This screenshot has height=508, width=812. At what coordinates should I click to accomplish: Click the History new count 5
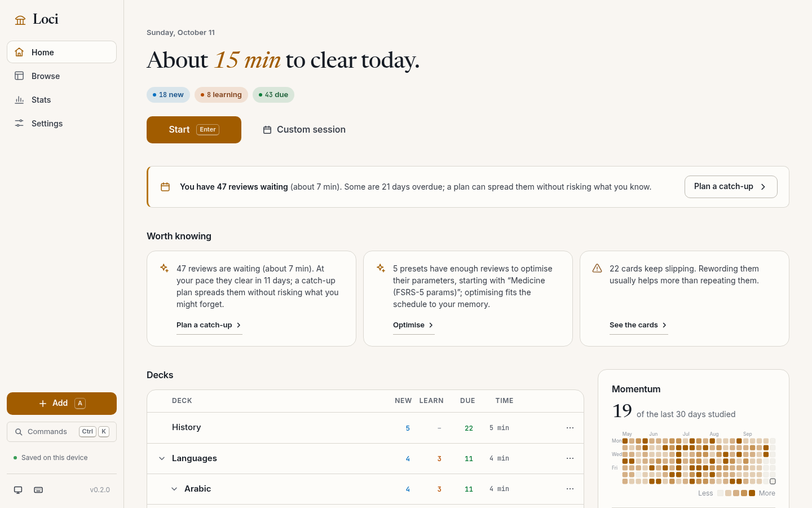(408, 428)
